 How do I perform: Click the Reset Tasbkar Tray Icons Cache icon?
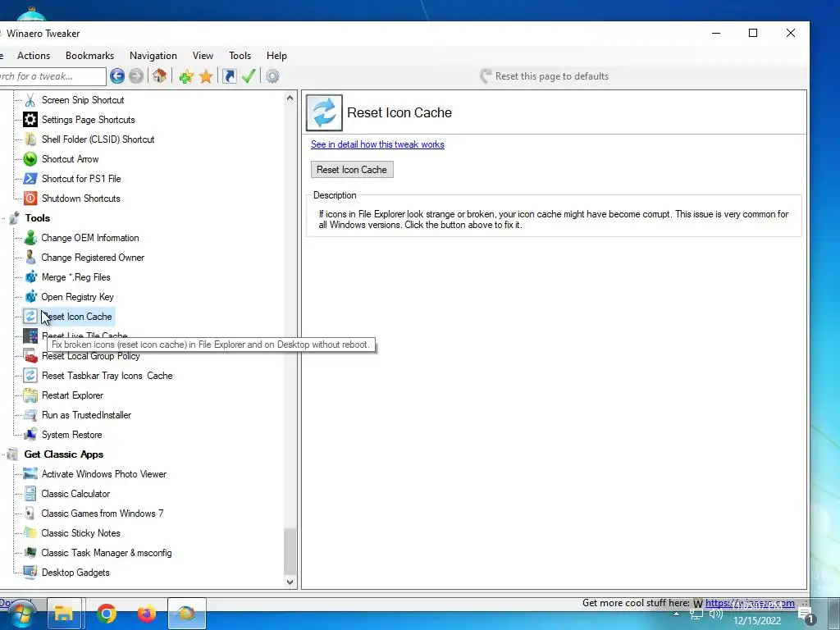pyautogui.click(x=30, y=376)
